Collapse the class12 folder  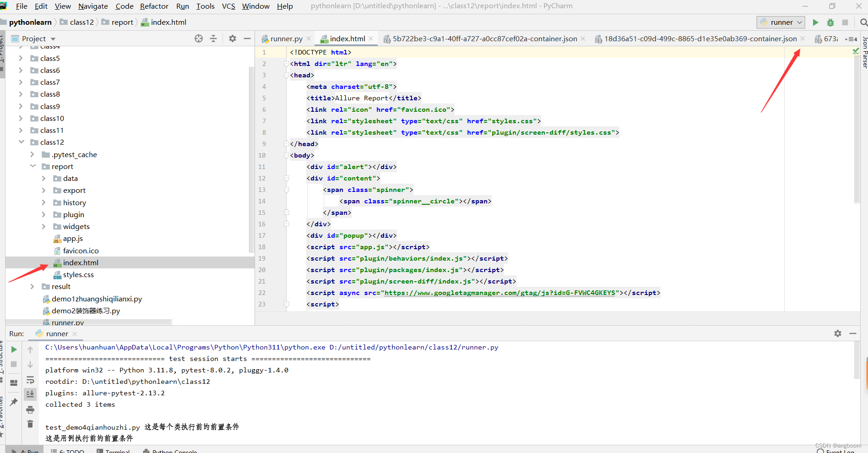point(21,142)
